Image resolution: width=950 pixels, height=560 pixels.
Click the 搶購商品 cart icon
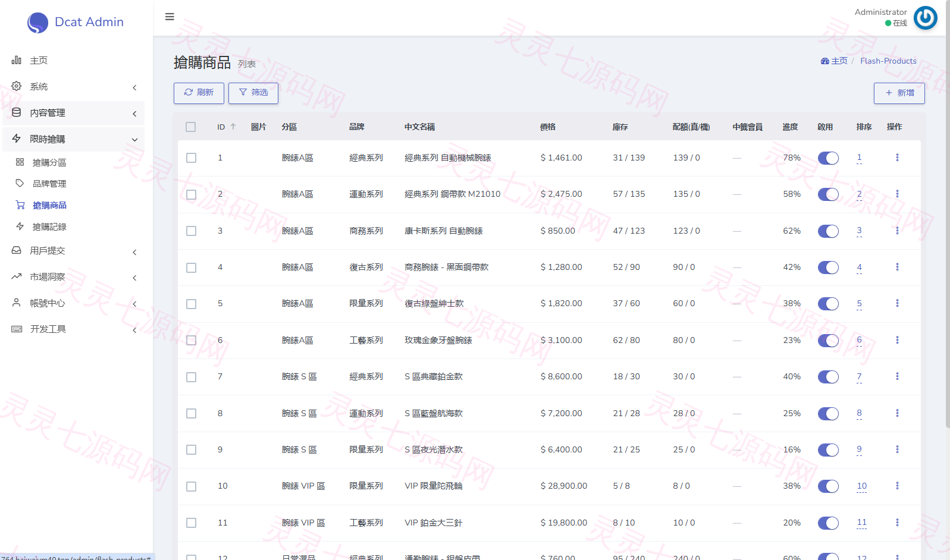click(x=20, y=205)
